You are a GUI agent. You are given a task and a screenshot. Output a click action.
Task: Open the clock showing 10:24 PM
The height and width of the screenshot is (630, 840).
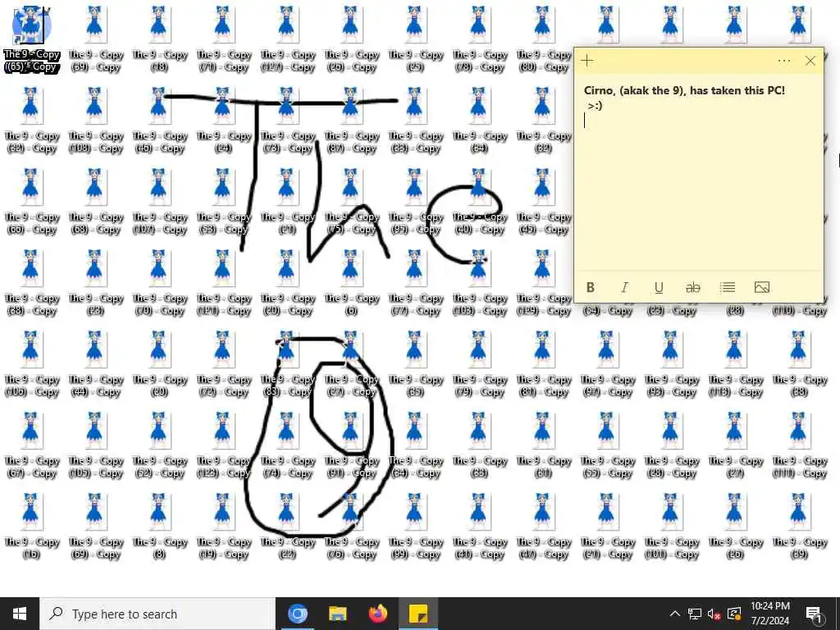[769, 614]
